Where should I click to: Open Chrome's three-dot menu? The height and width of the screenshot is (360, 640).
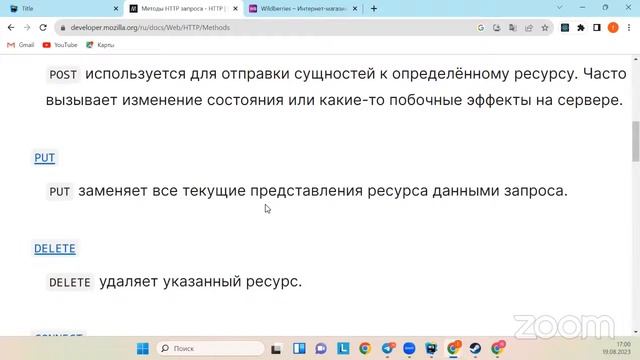pos(629,28)
